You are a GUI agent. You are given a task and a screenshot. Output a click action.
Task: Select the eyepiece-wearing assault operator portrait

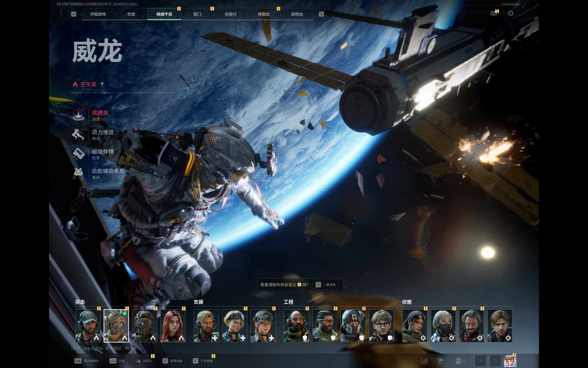click(x=145, y=326)
